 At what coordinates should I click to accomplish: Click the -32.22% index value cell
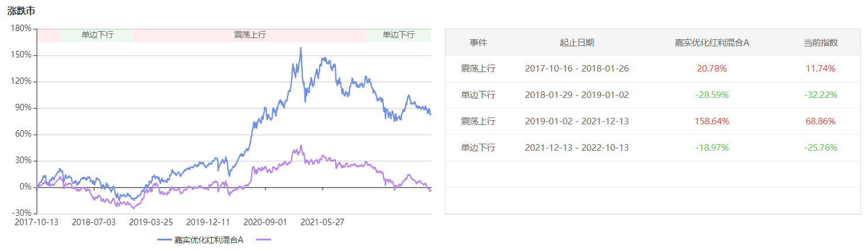pos(820,95)
